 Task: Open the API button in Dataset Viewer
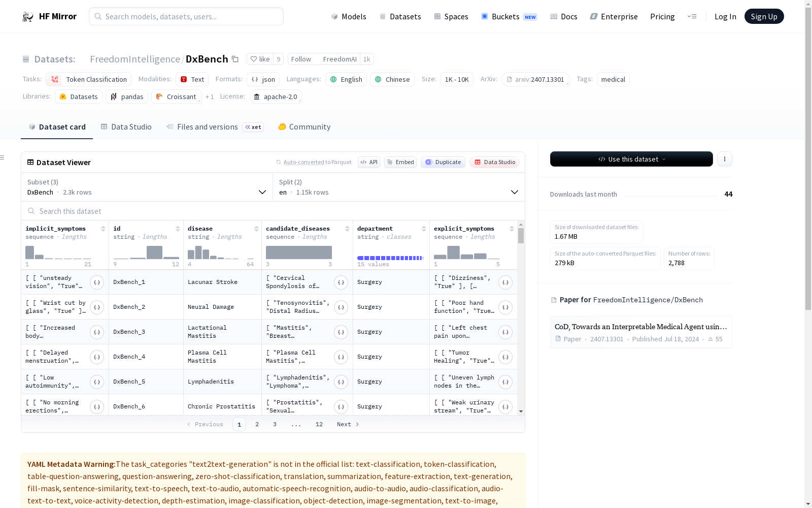(x=369, y=162)
